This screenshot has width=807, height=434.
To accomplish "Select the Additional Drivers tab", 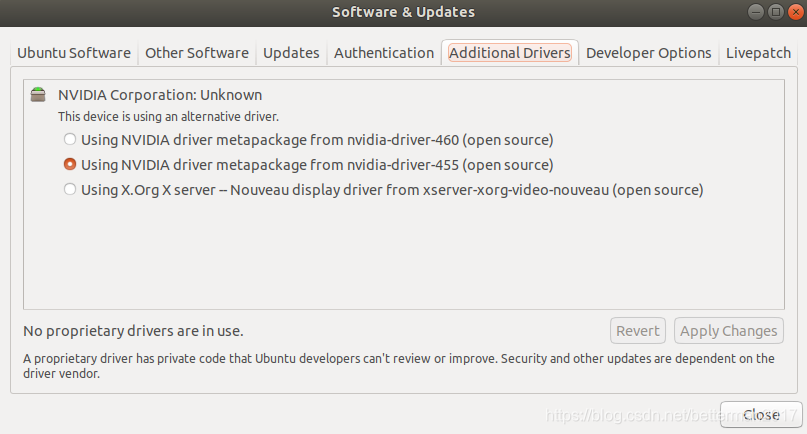I will pos(510,53).
